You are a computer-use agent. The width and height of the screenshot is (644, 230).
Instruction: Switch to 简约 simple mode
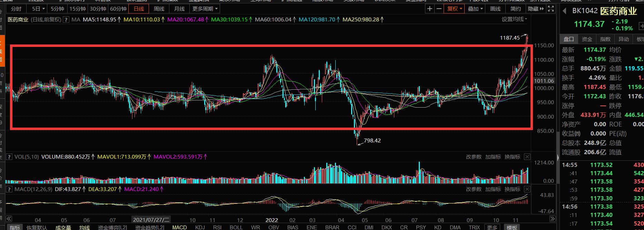[x=516, y=9]
